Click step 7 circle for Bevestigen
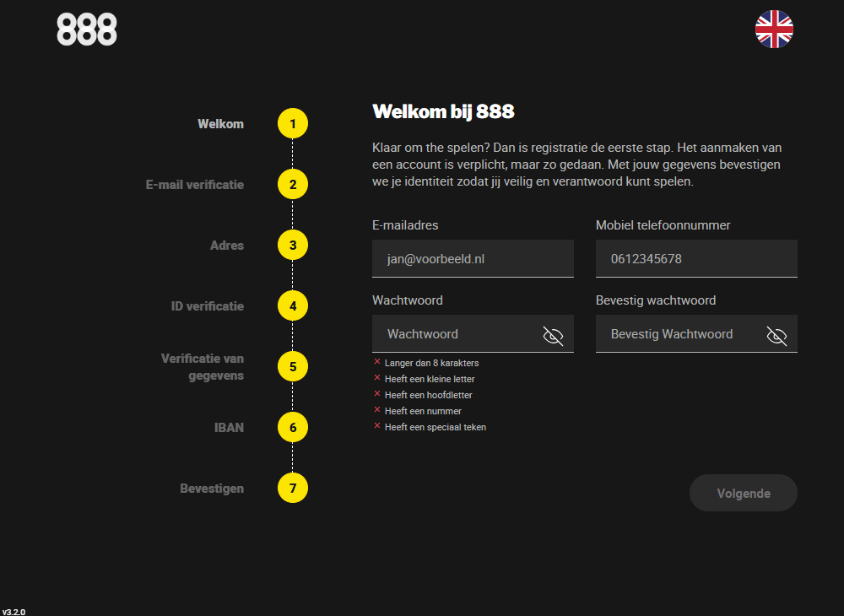Image resolution: width=844 pixels, height=616 pixels. coord(293,489)
